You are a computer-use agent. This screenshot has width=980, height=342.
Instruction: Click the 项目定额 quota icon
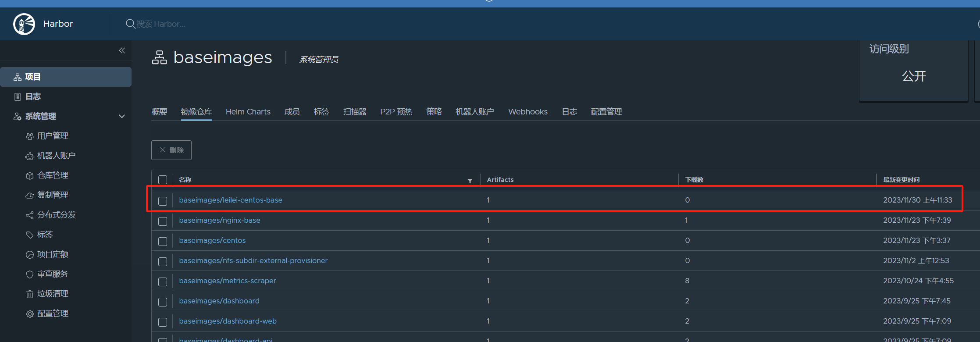(30, 255)
